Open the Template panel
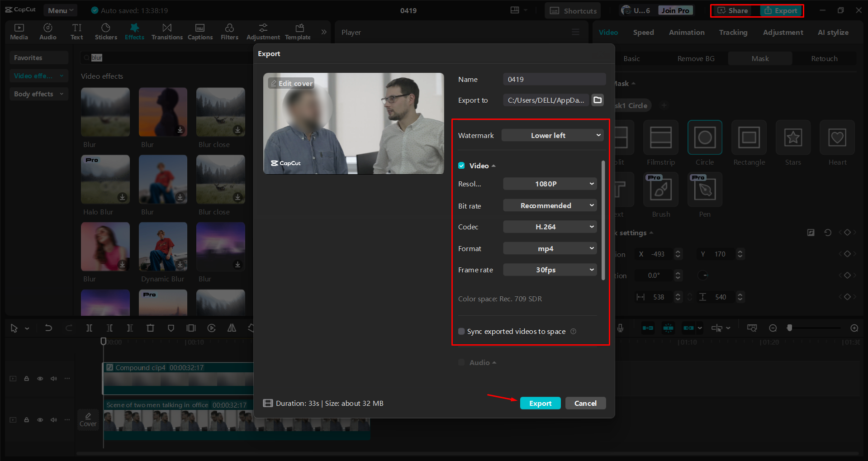 click(298, 32)
